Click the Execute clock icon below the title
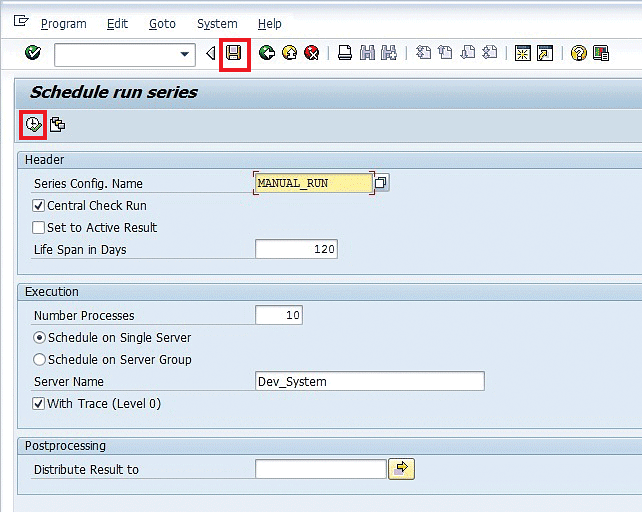Viewport: 642px width, 512px height. [33, 124]
